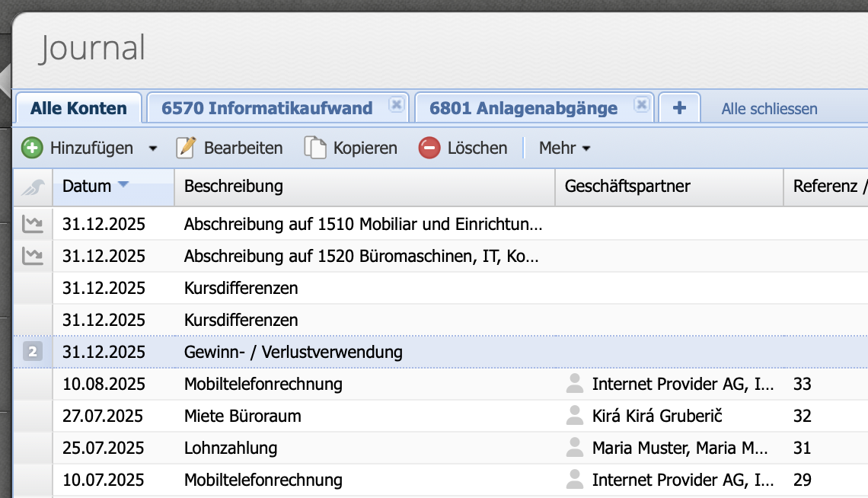Click the Beschreibung column header
This screenshot has height=498, width=868.
(x=364, y=187)
